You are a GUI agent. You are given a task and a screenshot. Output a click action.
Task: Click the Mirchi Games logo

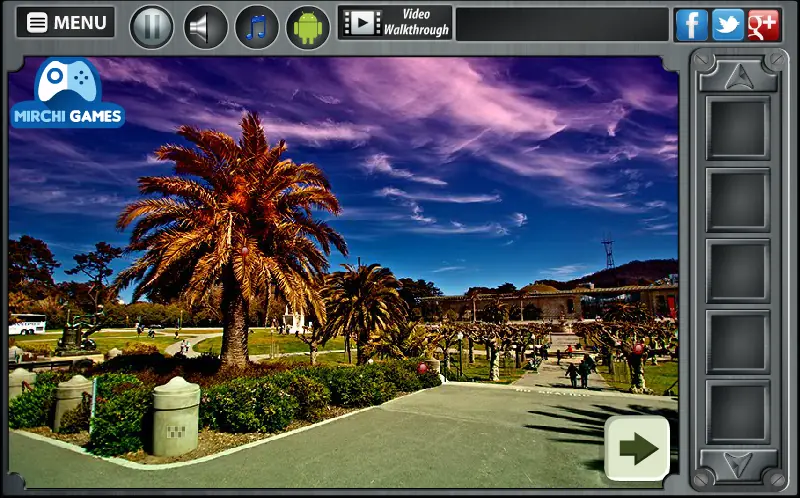[x=67, y=93]
